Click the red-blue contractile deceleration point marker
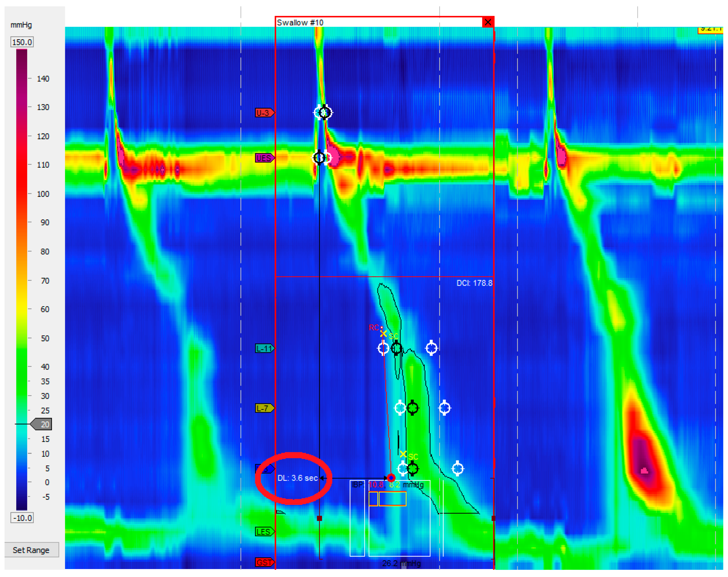Viewport: 728px width, 577px height. [x=391, y=478]
